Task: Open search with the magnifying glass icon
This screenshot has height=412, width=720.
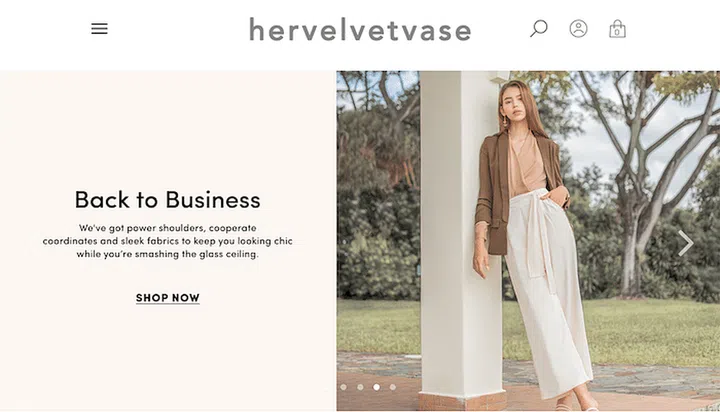Action: pos(539,28)
